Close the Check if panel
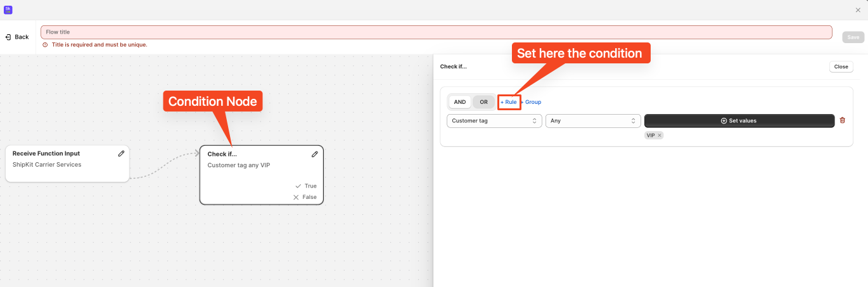 pos(841,67)
